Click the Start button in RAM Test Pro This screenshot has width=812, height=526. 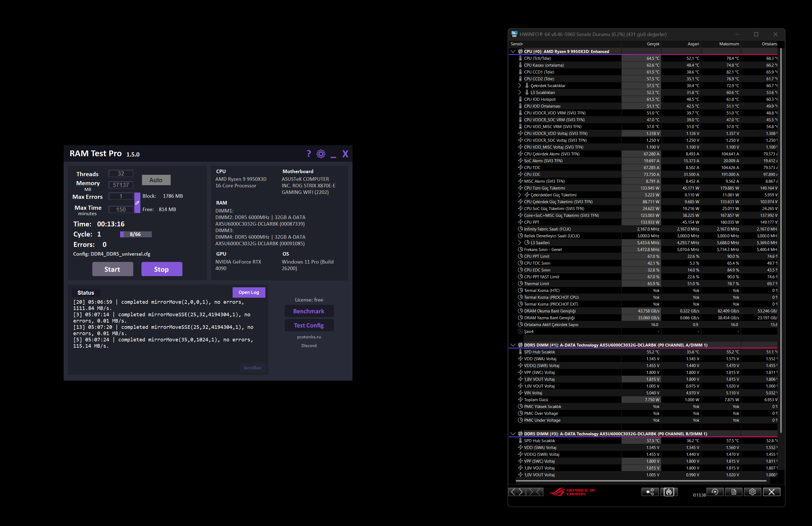click(x=112, y=269)
